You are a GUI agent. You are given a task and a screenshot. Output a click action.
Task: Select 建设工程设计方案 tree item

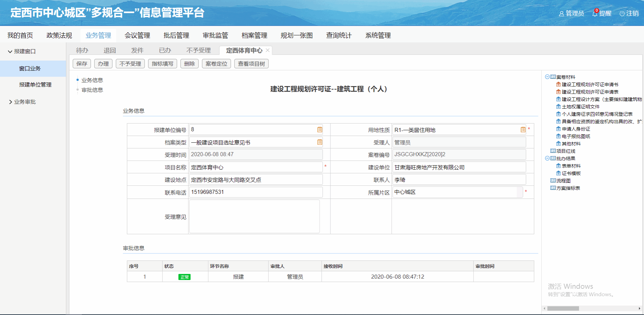pos(602,99)
